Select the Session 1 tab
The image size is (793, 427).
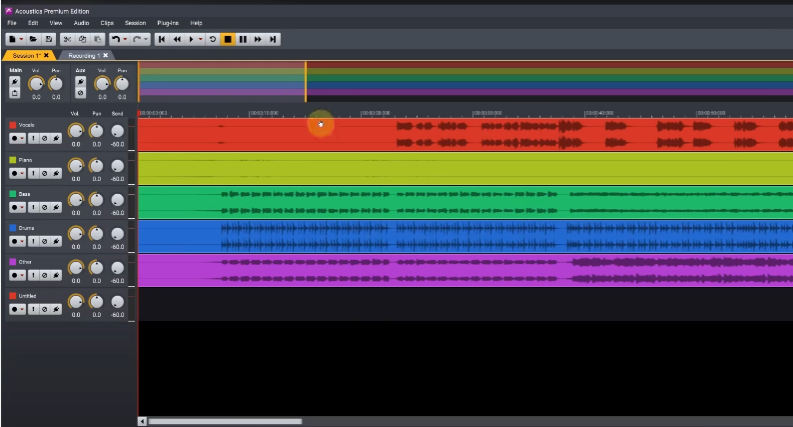click(26, 55)
